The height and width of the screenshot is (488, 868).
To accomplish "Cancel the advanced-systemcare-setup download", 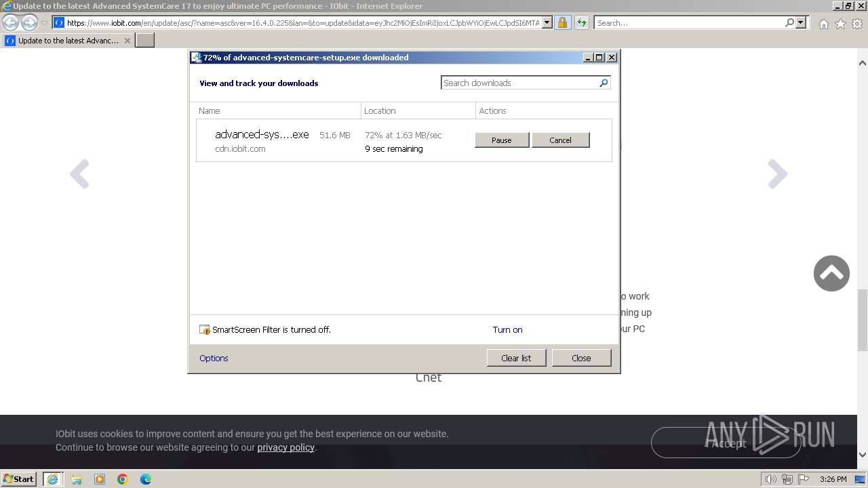I will (x=560, y=140).
